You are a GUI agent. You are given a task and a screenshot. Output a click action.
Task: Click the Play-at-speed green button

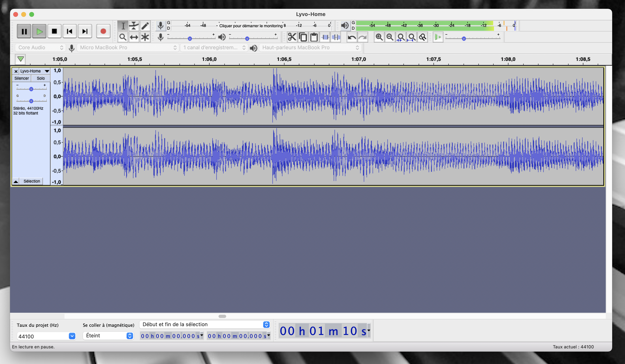(x=438, y=37)
